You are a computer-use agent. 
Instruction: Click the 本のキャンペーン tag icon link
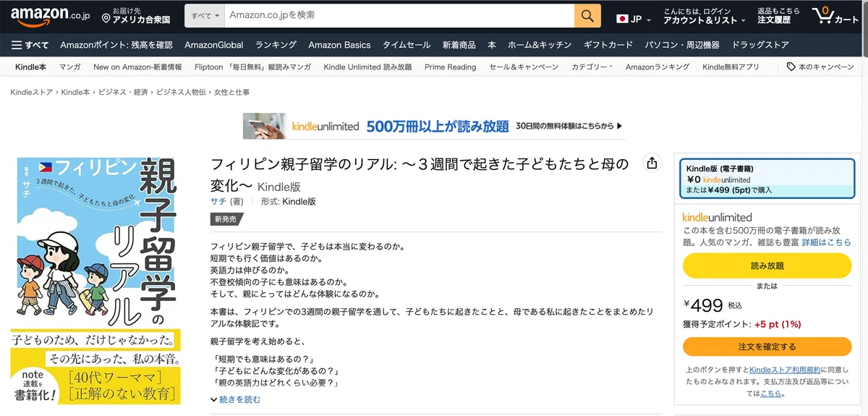point(820,67)
